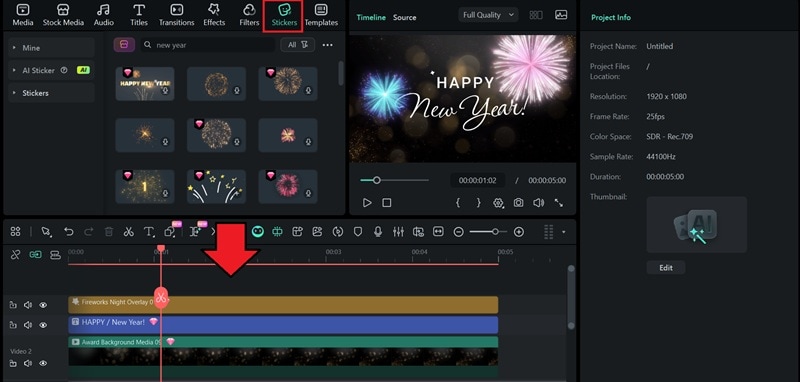Adjust preview volume speaker icon
800x382 pixels.
(x=538, y=202)
